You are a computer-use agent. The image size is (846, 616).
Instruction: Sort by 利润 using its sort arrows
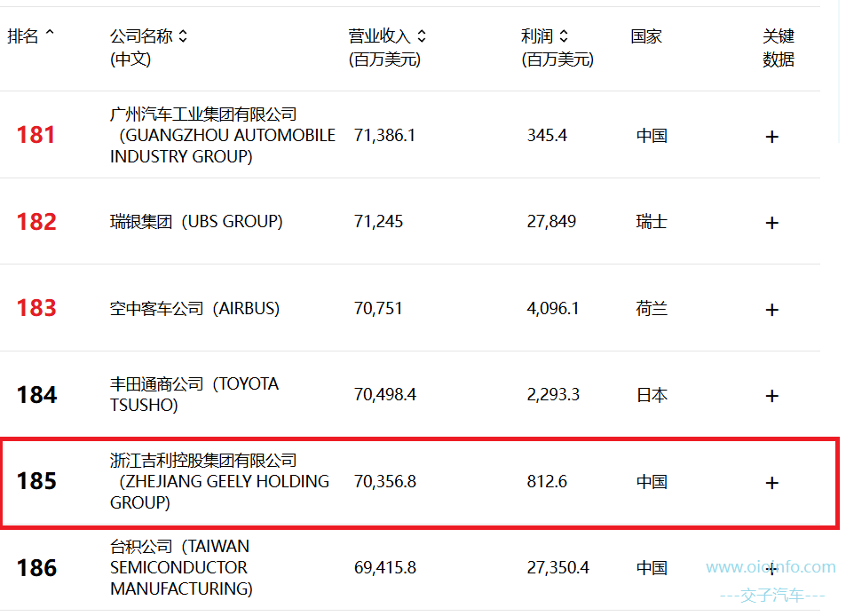(x=564, y=36)
